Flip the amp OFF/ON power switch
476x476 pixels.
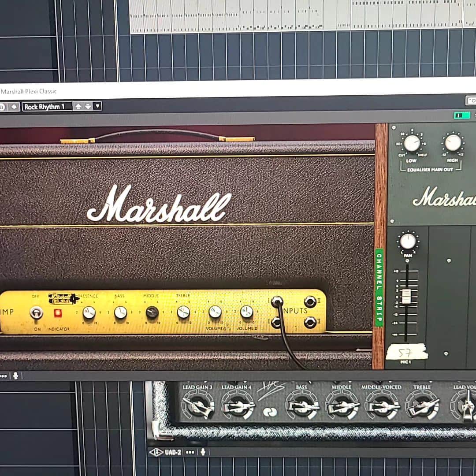(36, 312)
